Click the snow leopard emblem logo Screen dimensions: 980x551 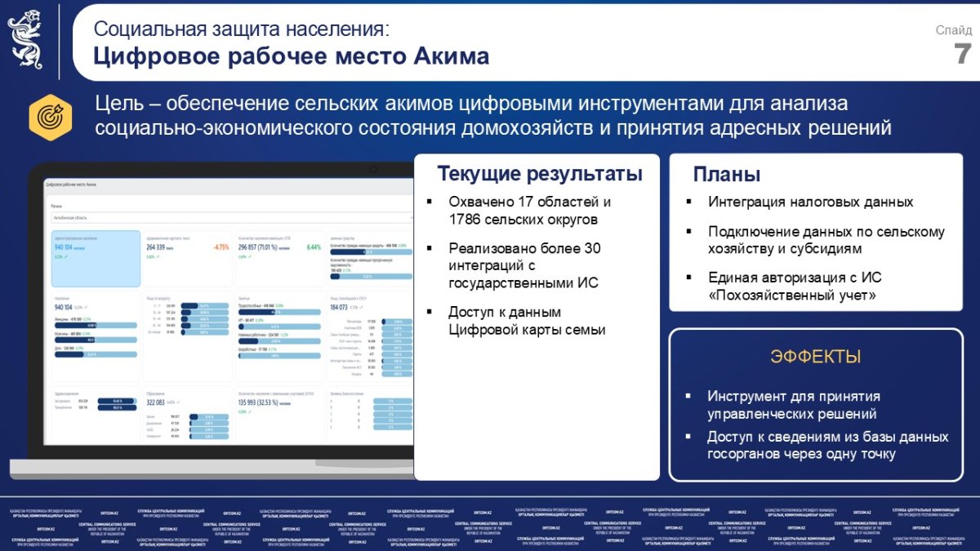pos(25,39)
